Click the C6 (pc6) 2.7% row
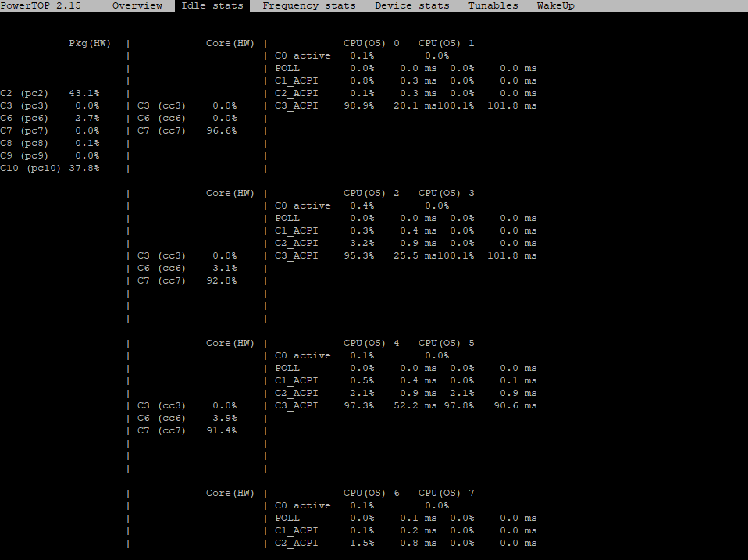The image size is (748, 560). pos(50,118)
